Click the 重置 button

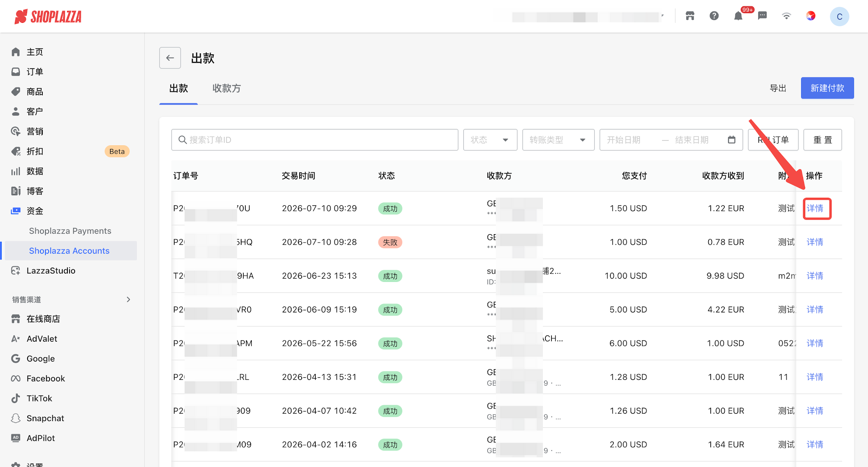[822, 140]
